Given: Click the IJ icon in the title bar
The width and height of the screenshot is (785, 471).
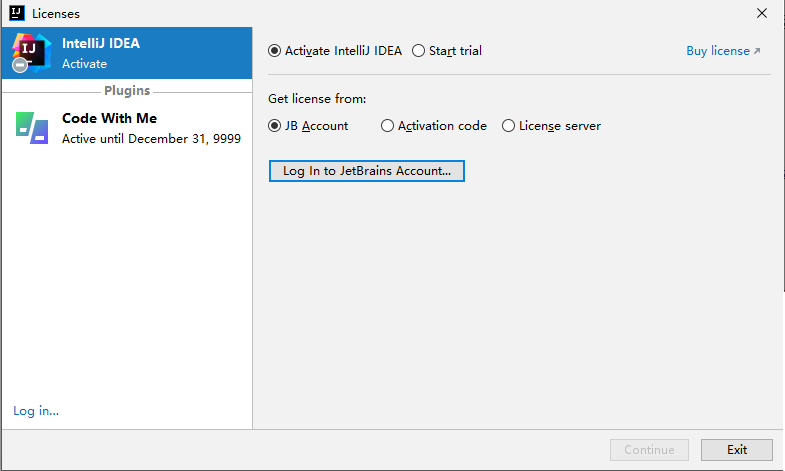Looking at the screenshot, I should (17, 13).
